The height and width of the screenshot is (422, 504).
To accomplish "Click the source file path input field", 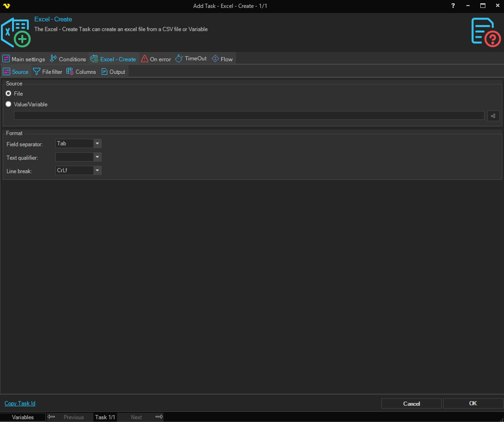I will click(x=249, y=116).
